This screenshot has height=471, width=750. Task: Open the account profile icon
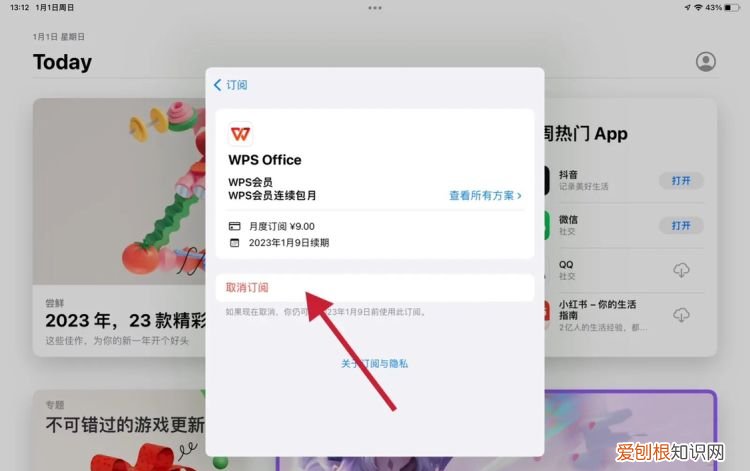[x=706, y=62]
